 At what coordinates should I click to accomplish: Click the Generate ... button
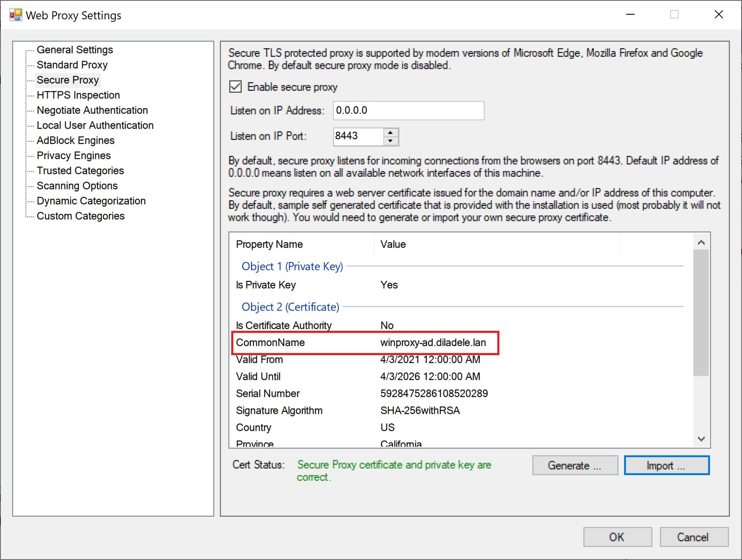575,466
